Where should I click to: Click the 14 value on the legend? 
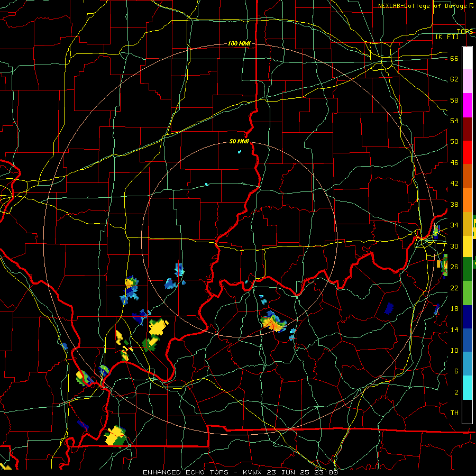point(454,329)
